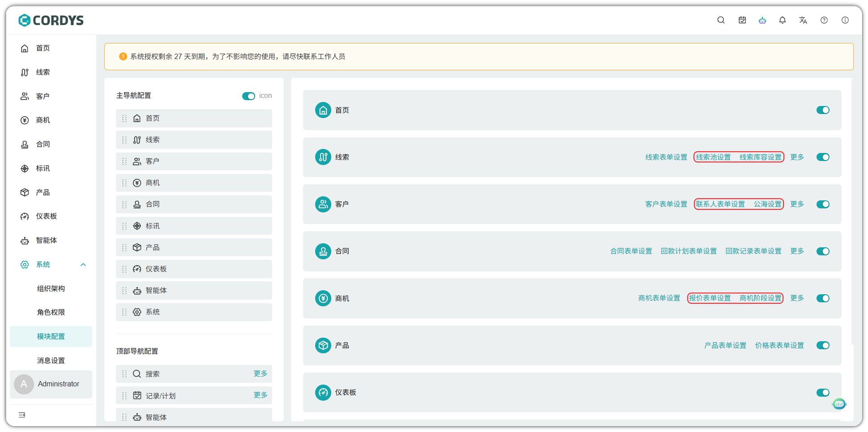Disable the 线索 module toggle
The width and height of the screenshot is (868, 432).
823,157
